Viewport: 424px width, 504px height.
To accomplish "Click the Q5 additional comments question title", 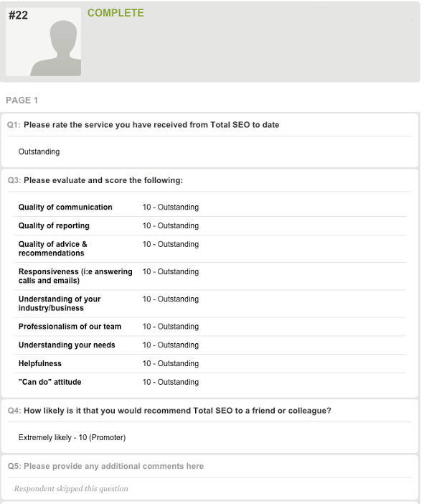I will 105,466.
